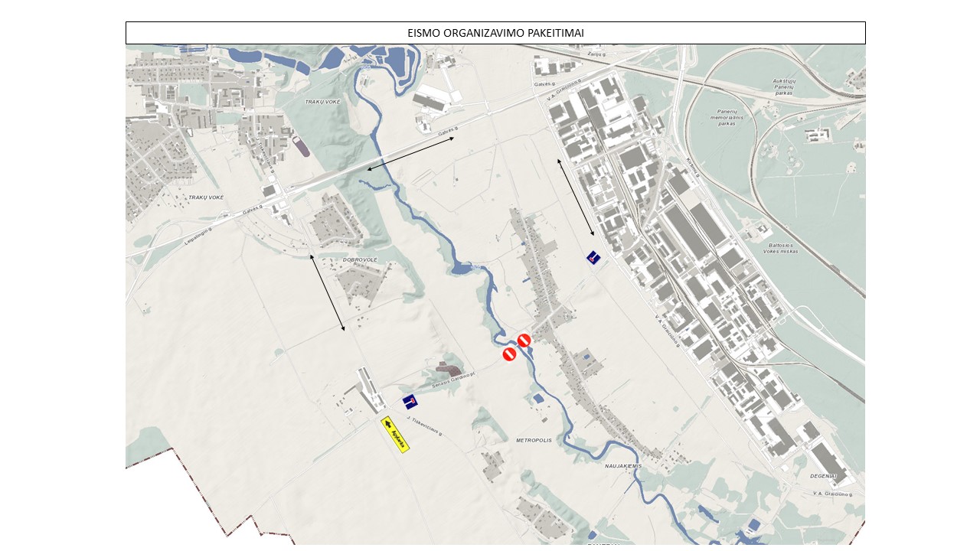The height and width of the screenshot is (551, 980).
Task: Click the no-entry sign east of the river
Action: point(524,341)
